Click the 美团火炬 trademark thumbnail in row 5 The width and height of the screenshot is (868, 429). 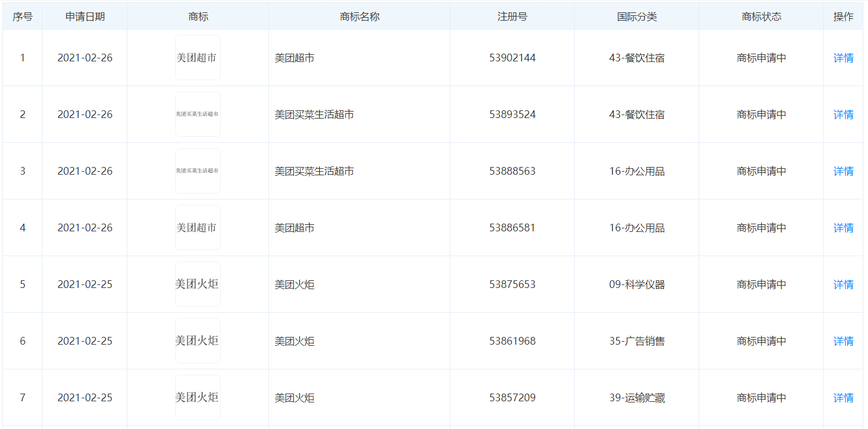pyautogui.click(x=198, y=284)
